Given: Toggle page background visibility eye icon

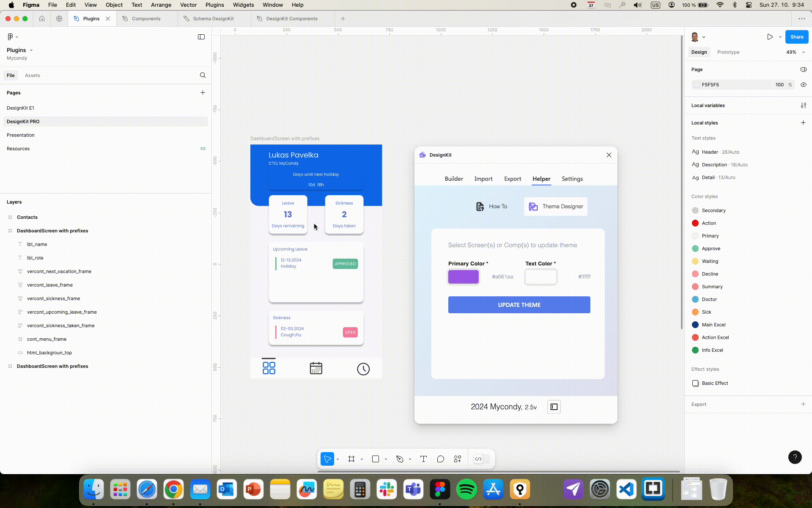Looking at the screenshot, I should (803, 85).
